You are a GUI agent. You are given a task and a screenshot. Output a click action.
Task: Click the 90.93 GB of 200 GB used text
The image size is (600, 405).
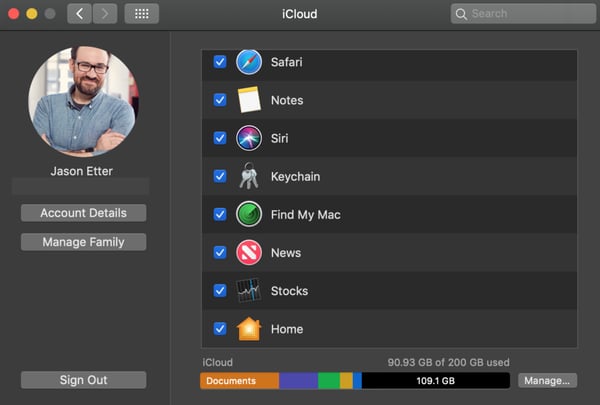(x=448, y=363)
